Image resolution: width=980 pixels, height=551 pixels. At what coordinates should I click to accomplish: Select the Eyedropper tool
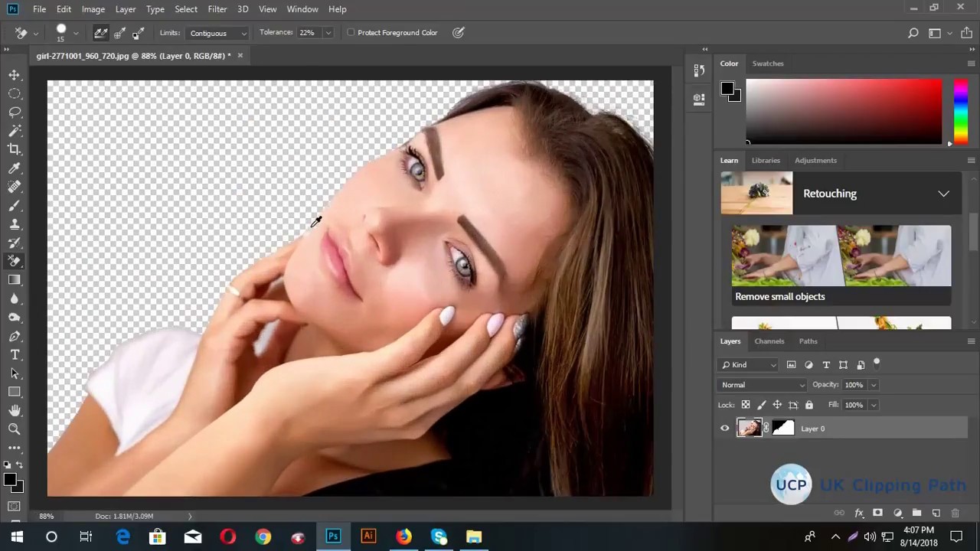(15, 168)
